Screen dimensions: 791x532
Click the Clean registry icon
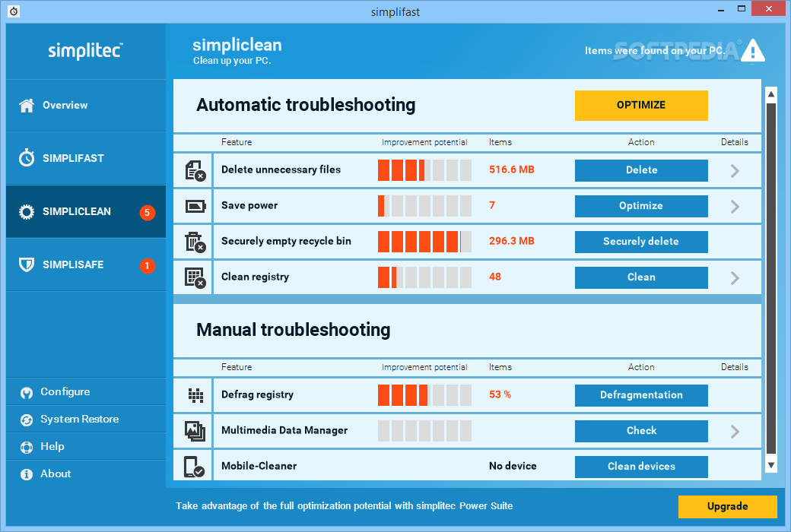(195, 278)
